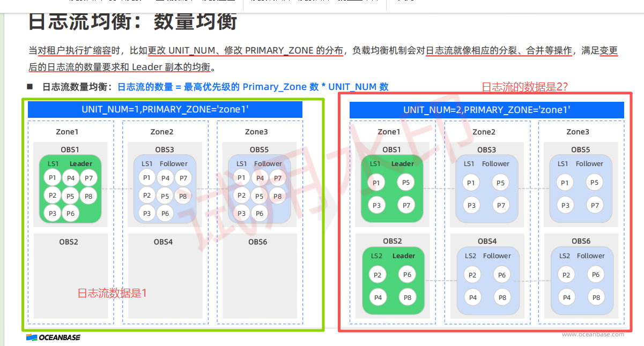The width and height of the screenshot is (644, 346).
Task: Click the blue formula text with Primary_Zone
Action: coord(253,87)
